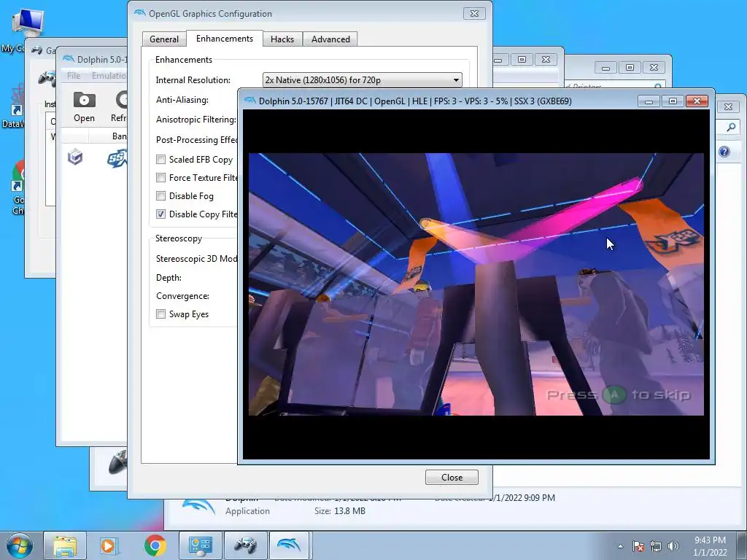Open File menu in Dolphin window
The image size is (747, 560).
pyautogui.click(x=74, y=75)
